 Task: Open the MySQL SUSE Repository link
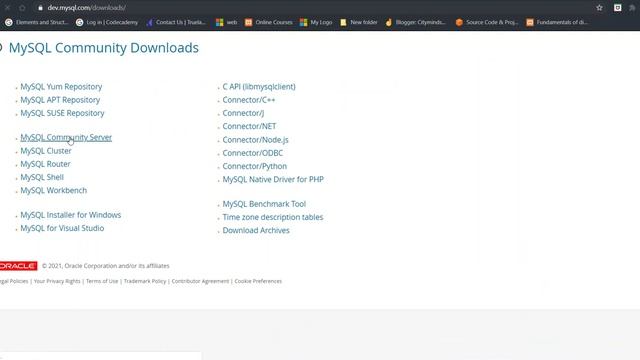click(62, 113)
